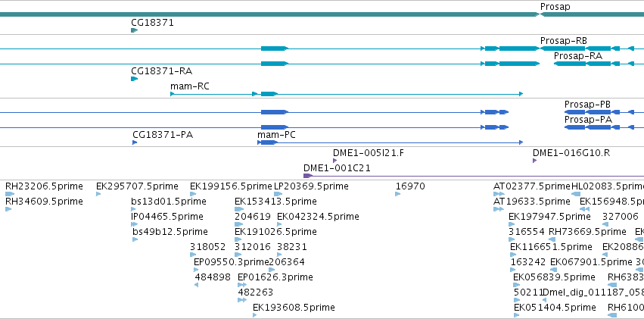Viewport: 644px width, 319px height.
Task: Select the LP20369.5prime EST glyph
Action: coord(278,194)
